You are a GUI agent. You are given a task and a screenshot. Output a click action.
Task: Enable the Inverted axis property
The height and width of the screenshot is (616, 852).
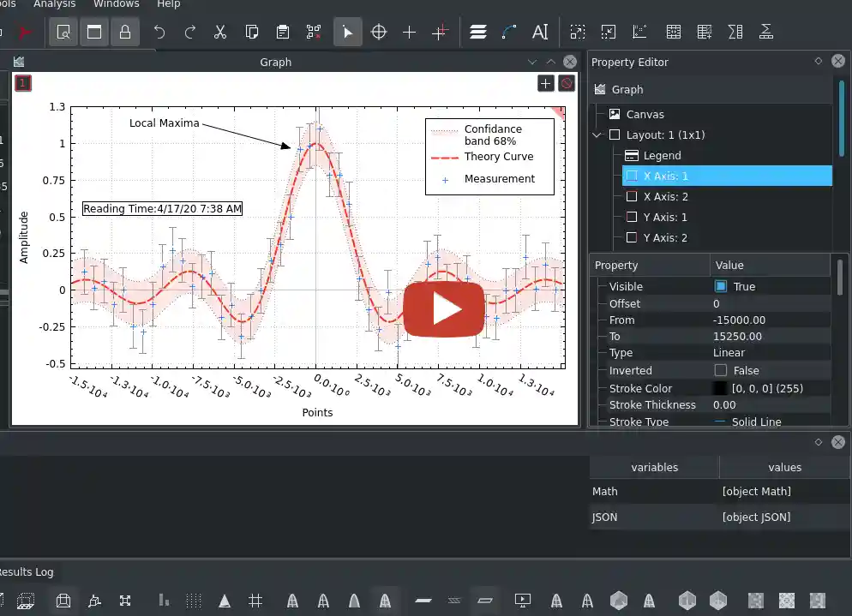[x=719, y=370]
